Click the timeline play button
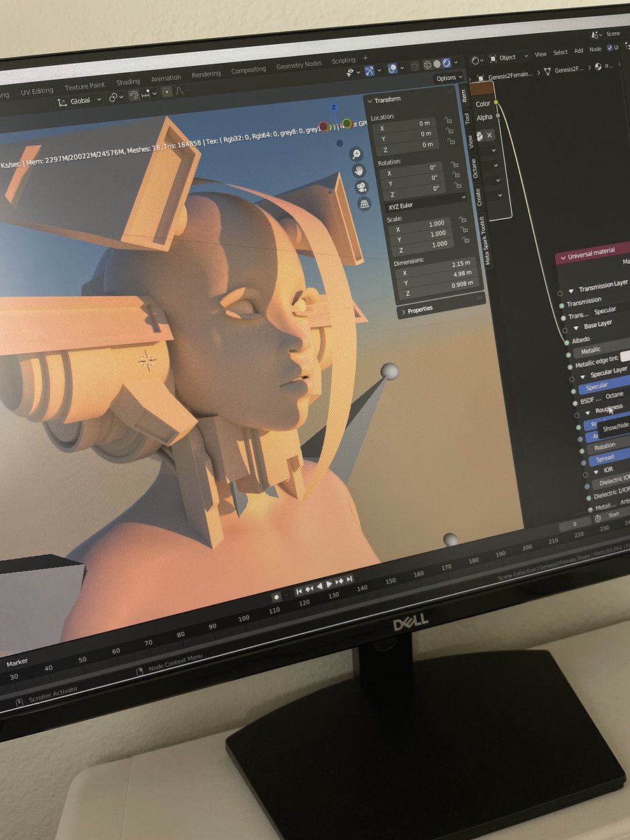Image resolution: width=630 pixels, height=840 pixels. coord(329,584)
